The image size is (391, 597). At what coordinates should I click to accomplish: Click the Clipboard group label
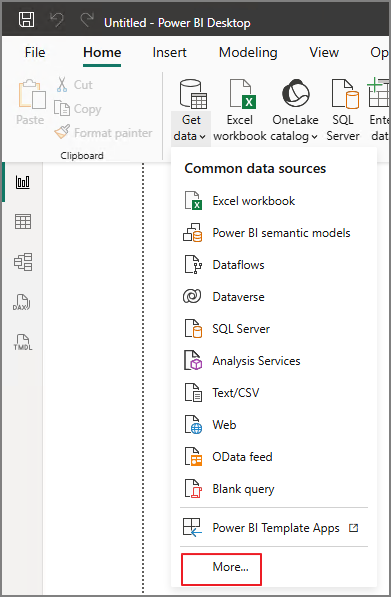coord(82,155)
